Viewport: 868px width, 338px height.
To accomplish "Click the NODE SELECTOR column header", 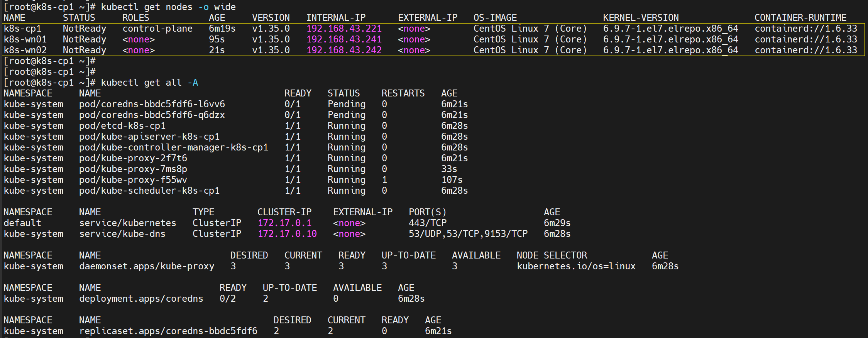I will (552, 255).
